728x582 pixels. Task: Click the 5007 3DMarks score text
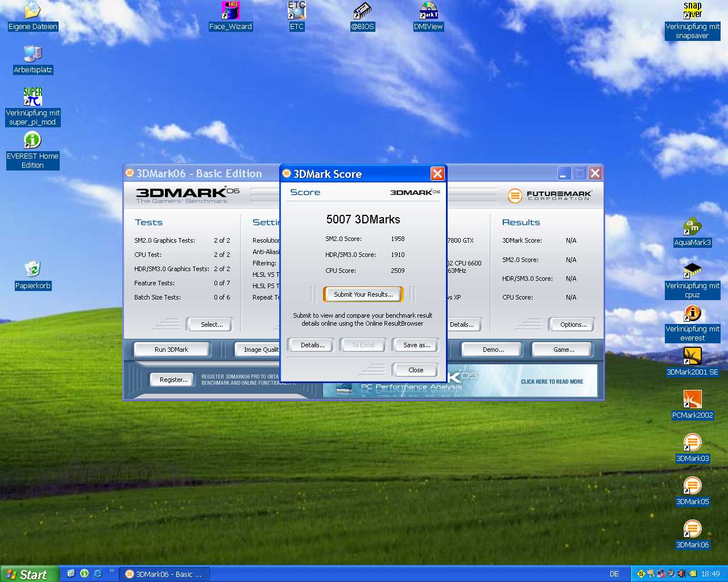coord(363,219)
